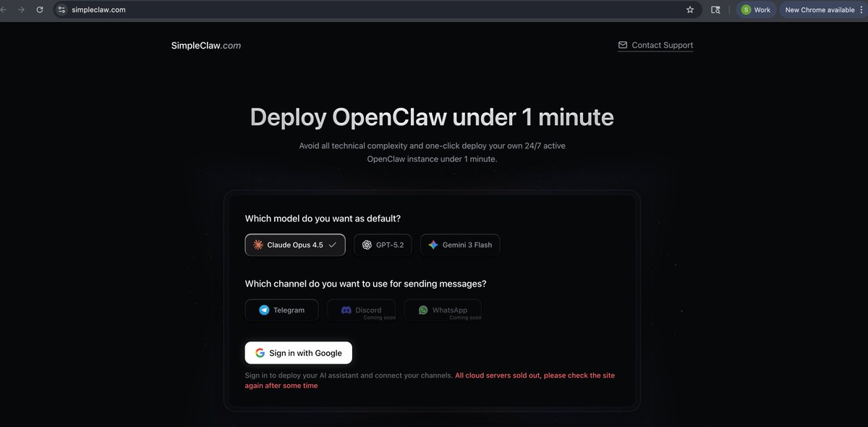Reload the page with the refresh icon
Image resolution: width=868 pixels, height=427 pixels.
click(x=39, y=9)
